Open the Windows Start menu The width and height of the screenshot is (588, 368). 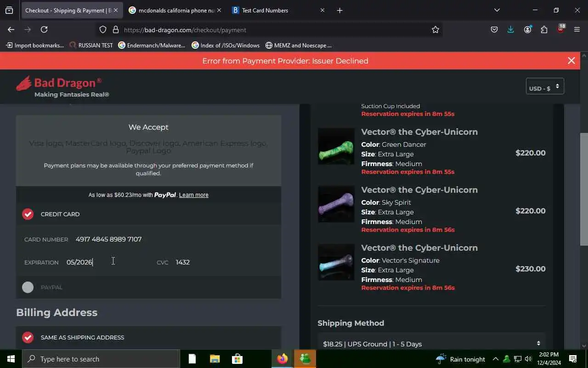(11, 359)
